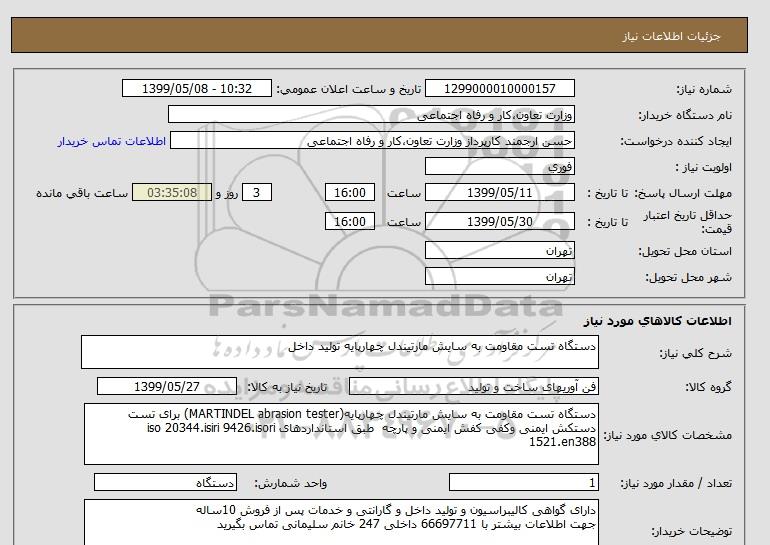Screen dimensions: 770x545
Task: Click the general need description text box
Action: pyautogui.click(x=340, y=352)
